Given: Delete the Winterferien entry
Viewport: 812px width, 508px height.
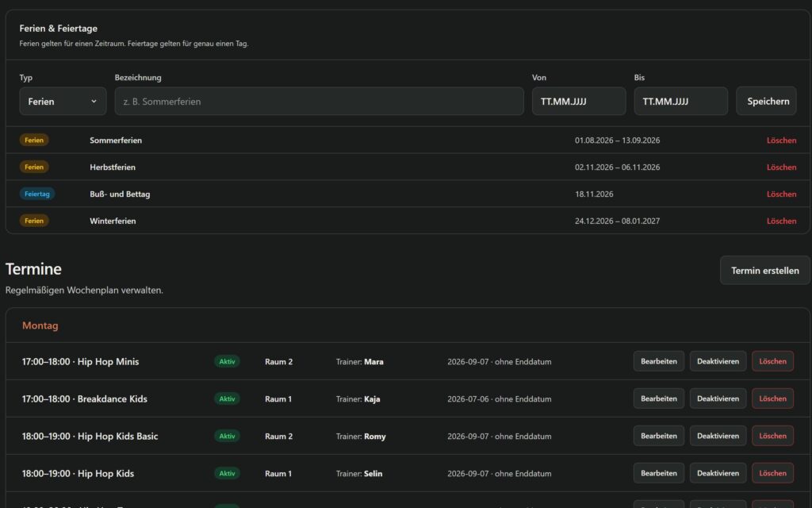Looking at the screenshot, I should point(781,221).
